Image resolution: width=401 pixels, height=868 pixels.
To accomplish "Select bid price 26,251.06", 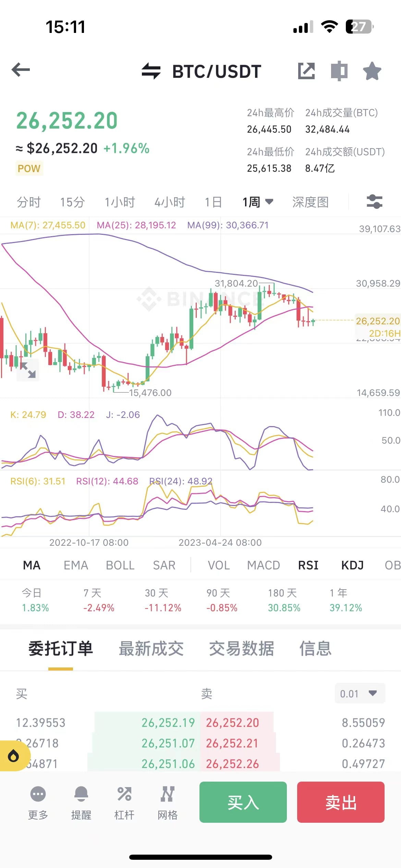I will [168, 764].
